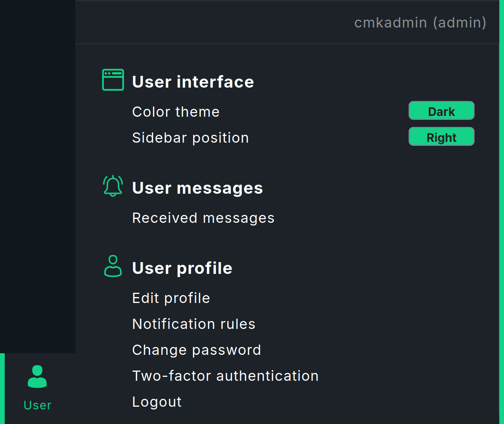Click the User interface window icon

point(113,79)
